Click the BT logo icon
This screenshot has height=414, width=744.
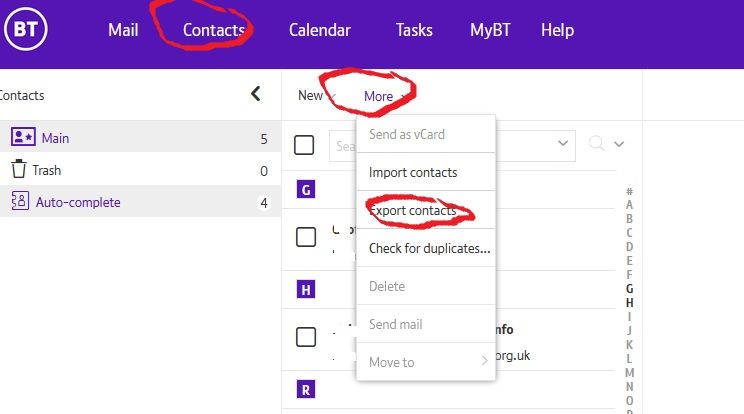(28, 30)
